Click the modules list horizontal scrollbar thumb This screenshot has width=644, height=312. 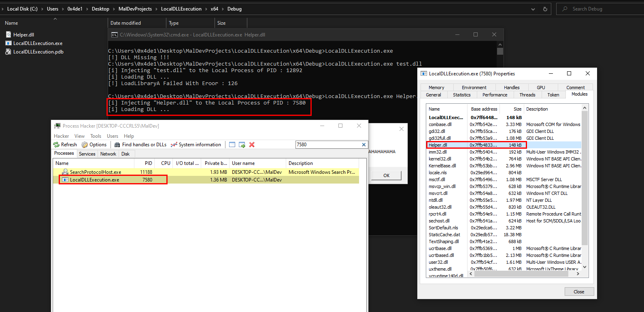click(x=522, y=274)
